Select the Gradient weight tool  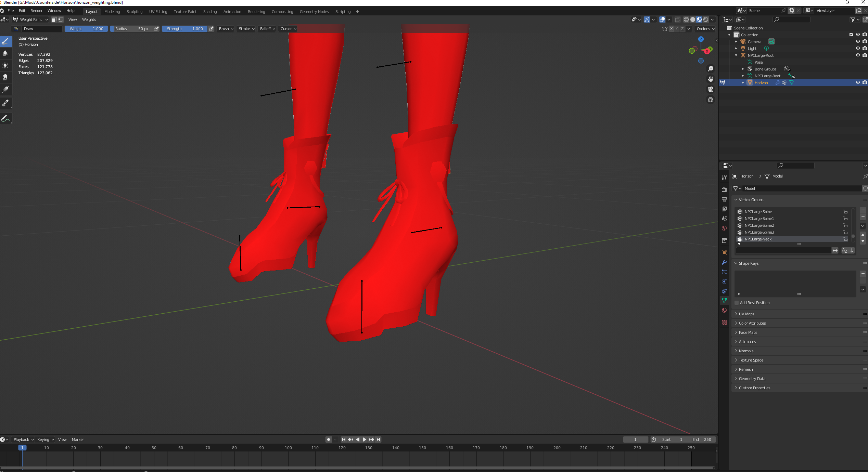coord(5,90)
